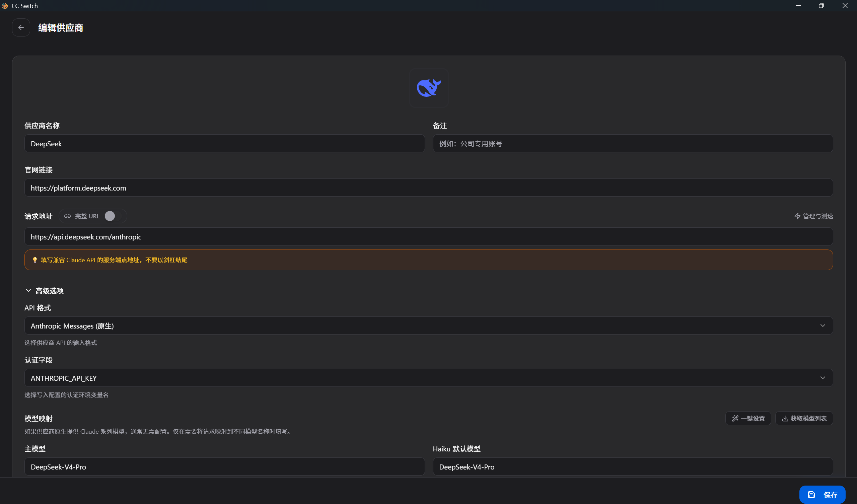
Task: Open the API 格式 dropdown
Action: (429, 326)
